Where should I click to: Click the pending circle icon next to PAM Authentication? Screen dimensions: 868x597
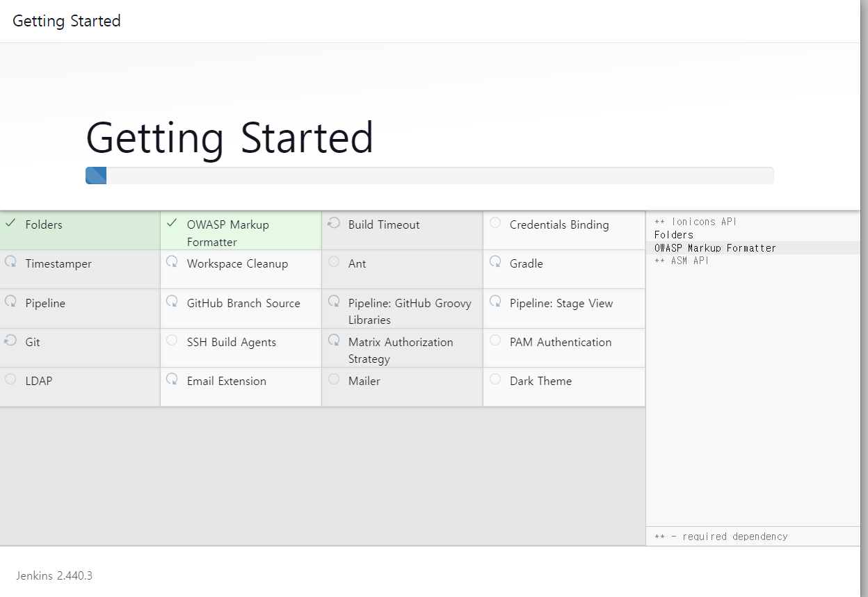point(495,341)
